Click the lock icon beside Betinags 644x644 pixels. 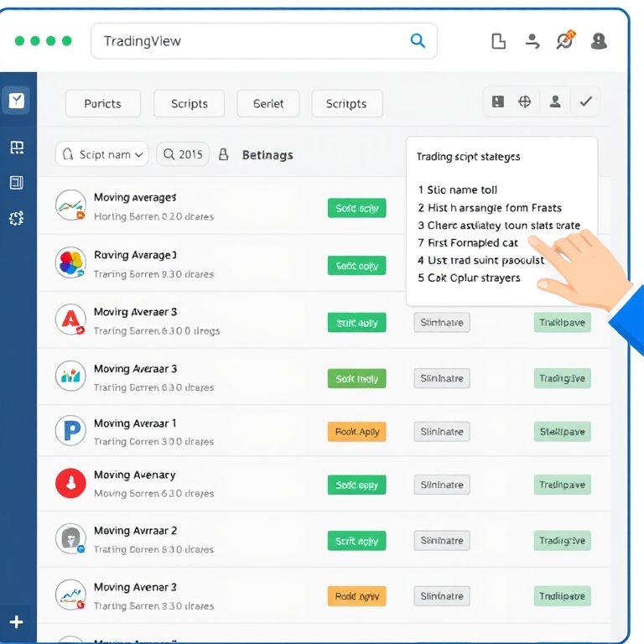pos(223,154)
